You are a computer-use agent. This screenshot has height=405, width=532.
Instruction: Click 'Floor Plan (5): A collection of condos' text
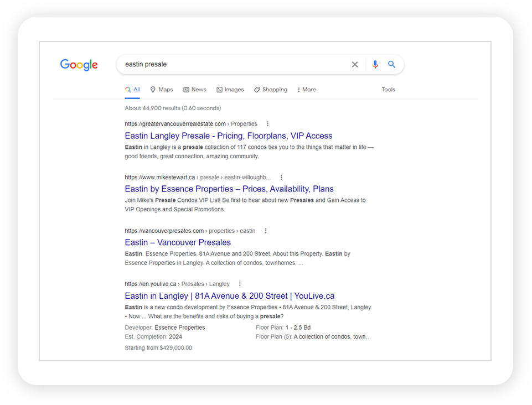tap(313, 337)
